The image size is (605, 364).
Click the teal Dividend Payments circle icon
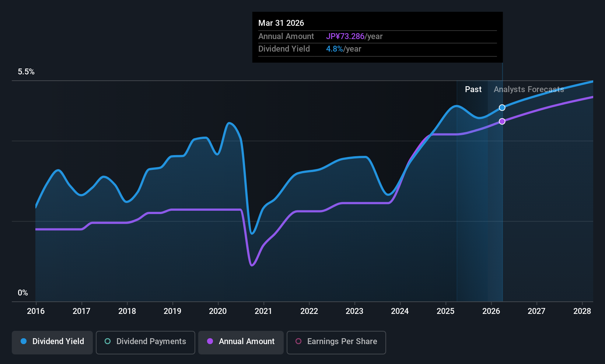coord(107,342)
